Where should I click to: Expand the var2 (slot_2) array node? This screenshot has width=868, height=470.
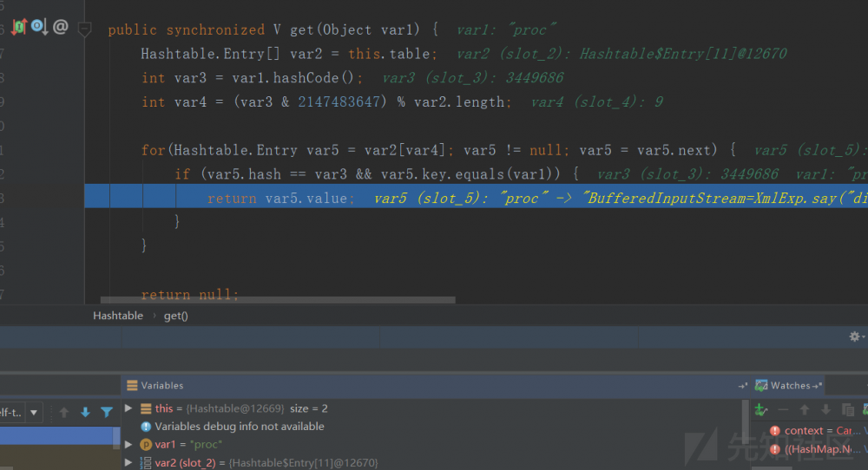point(128,462)
